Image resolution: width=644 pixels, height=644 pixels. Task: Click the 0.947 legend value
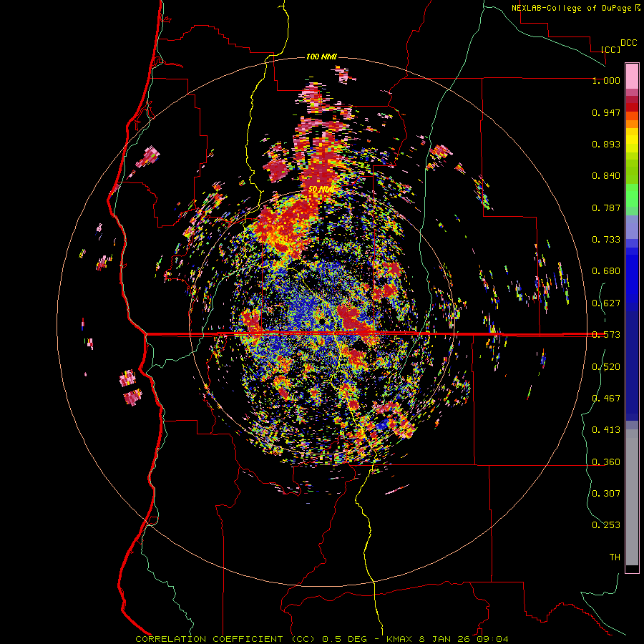(x=606, y=112)
